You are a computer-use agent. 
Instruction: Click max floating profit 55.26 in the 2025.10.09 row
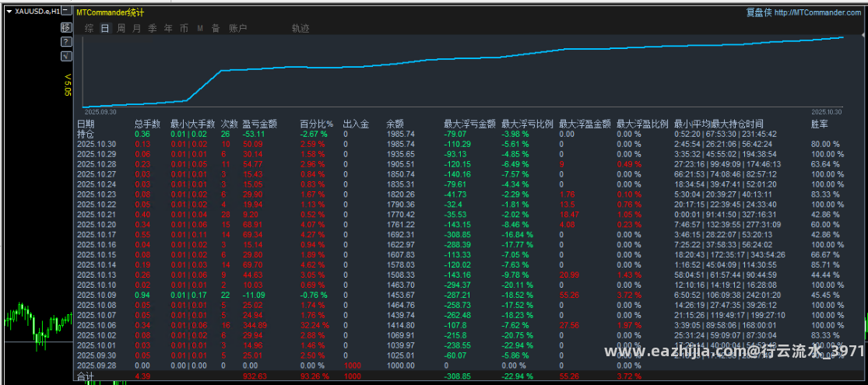569,296
